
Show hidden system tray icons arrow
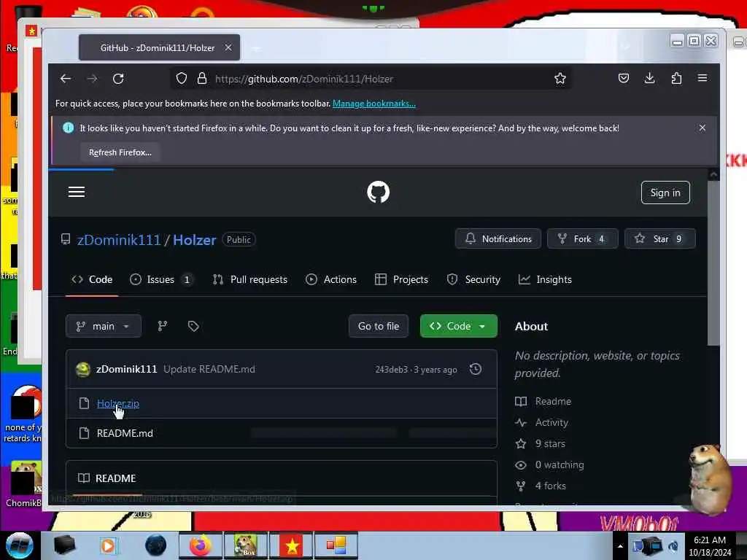click(x=620, y=546)
